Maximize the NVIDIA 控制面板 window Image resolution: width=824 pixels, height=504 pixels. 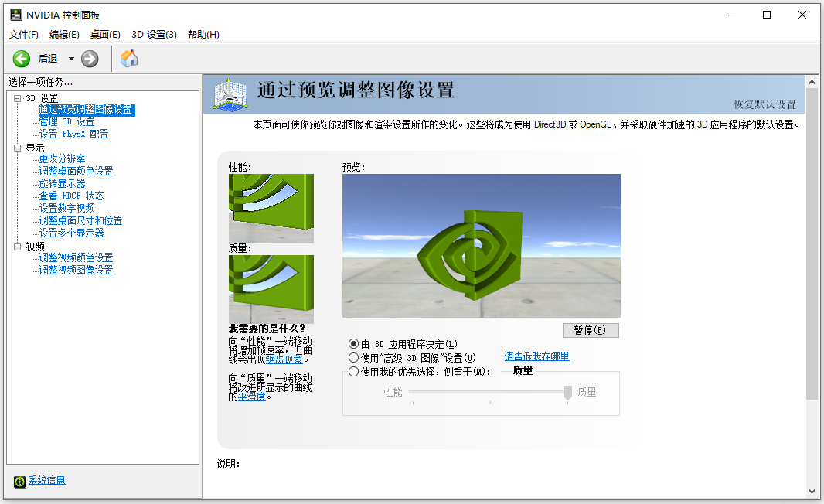pos(767,15)
